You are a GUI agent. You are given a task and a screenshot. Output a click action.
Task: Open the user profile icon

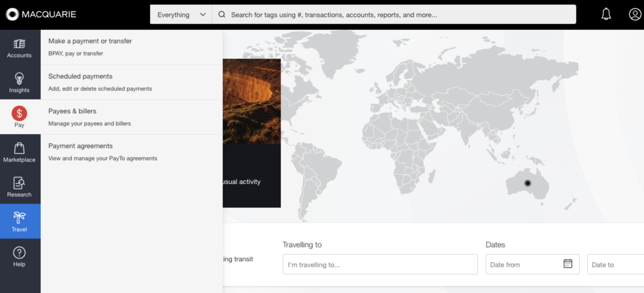[635, 15]
